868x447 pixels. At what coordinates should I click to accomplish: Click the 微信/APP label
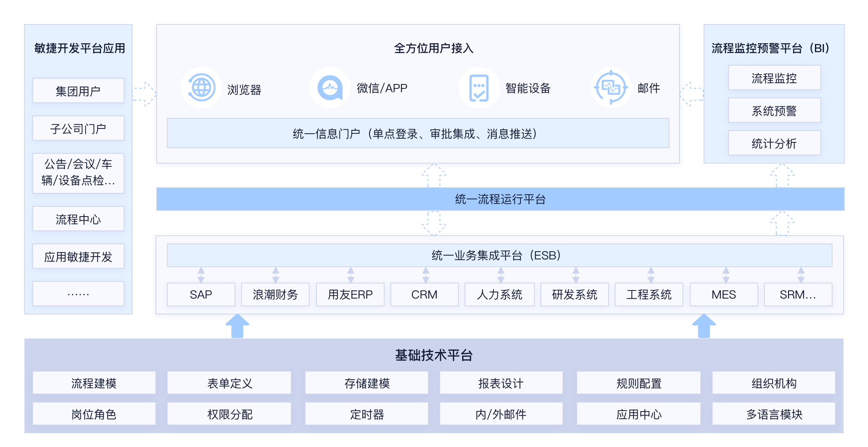(382, 88)
